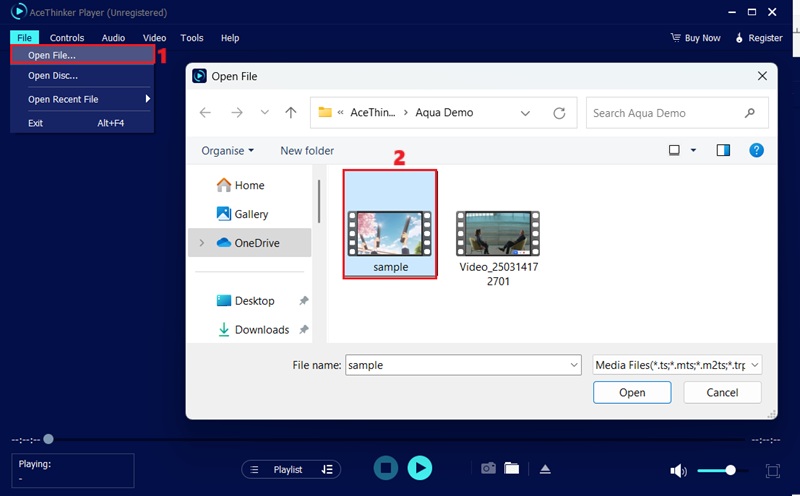Click the AceThinker Player logo icon

[x=18, y=11]
